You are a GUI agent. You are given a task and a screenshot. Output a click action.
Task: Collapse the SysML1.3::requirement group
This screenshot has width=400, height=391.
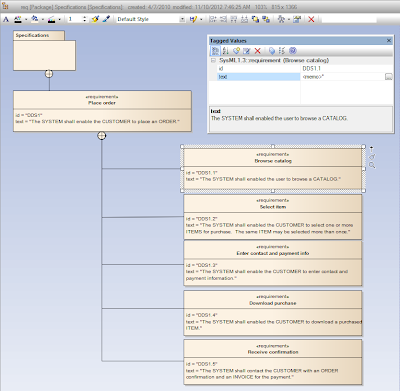coord(213,60)
